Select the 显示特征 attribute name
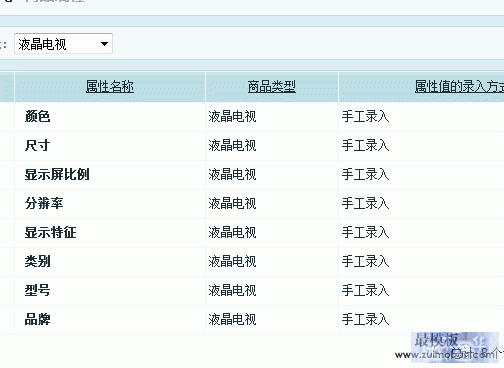This screenshot has height=368, width=504. click(x=50, y=233)
